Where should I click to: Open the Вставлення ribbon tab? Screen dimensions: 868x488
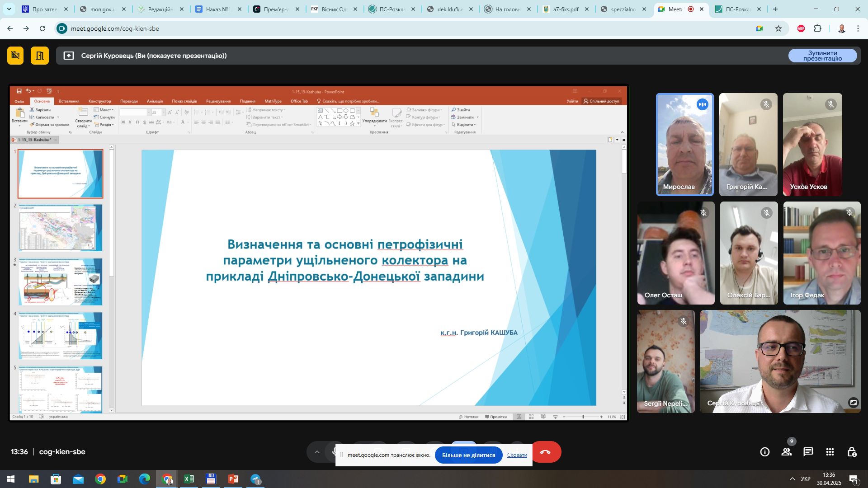(69, 101)
